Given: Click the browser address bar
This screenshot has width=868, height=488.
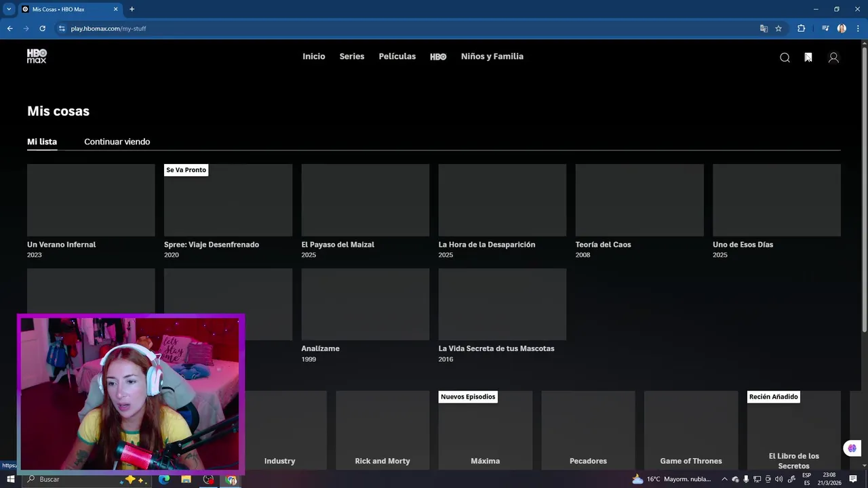Looking at the screenshot, I should 407,28.
